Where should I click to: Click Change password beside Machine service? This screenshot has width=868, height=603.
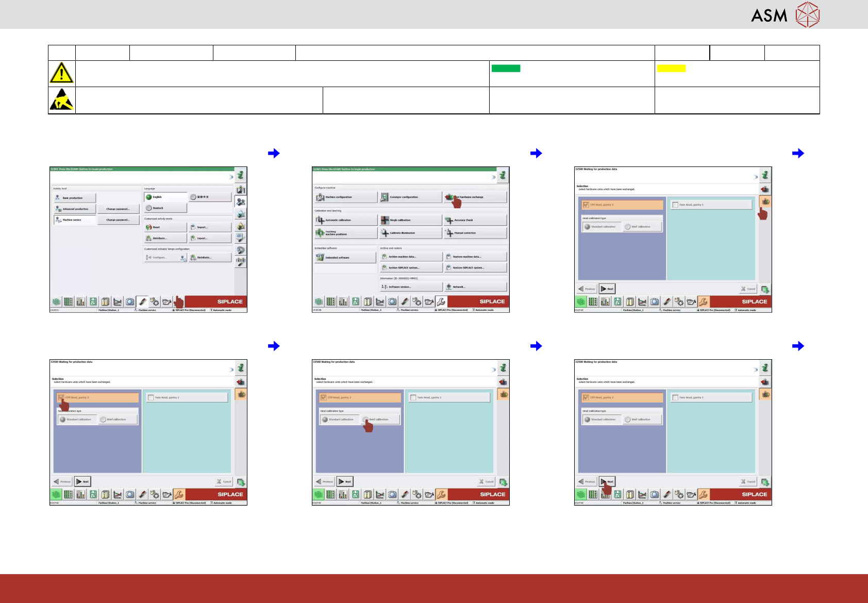click(119, 220)
